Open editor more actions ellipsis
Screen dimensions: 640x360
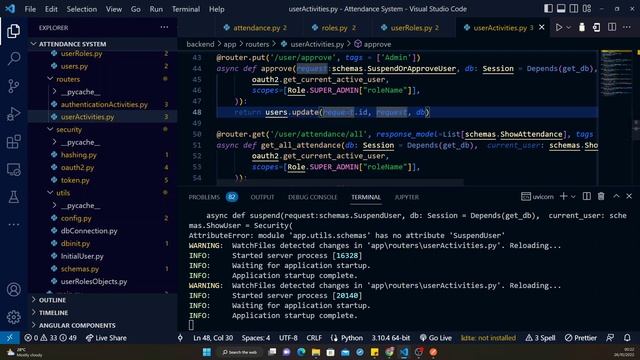(627, 27)
